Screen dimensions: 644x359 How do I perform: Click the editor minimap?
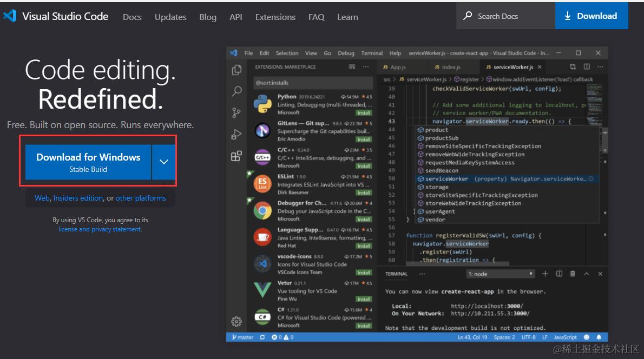click(x=594, y=105)
